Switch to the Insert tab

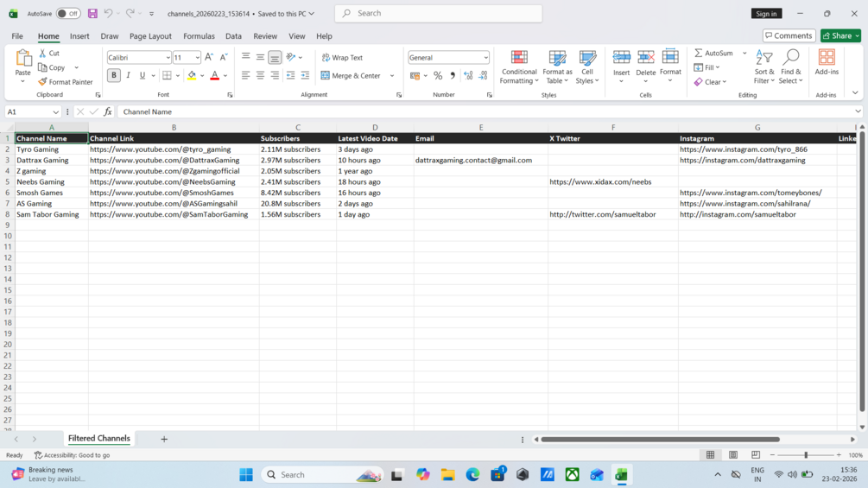tap(79, 36)
